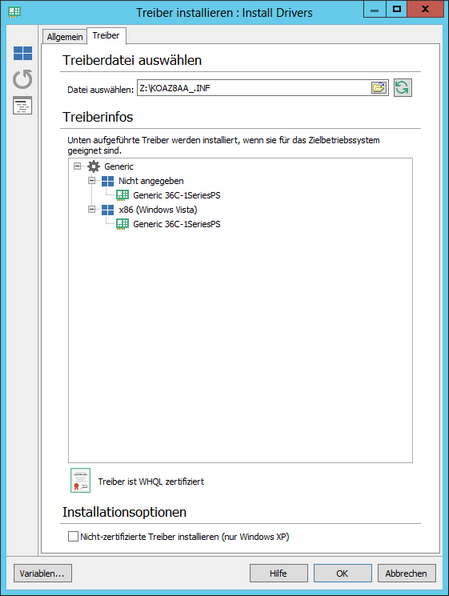Maximize the Install Drivers window
Viewport: 449px width, 596px height.
(397, 10)
